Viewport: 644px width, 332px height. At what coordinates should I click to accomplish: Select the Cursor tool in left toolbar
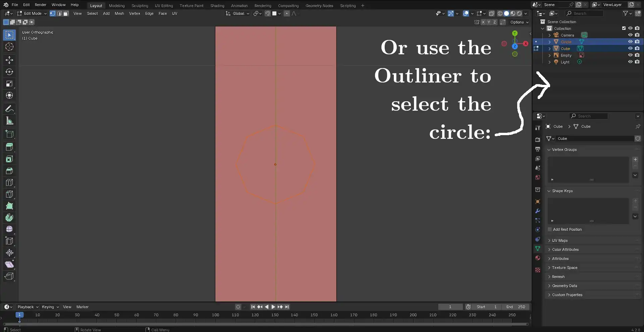pyautogui.click(x=9, y=47)
